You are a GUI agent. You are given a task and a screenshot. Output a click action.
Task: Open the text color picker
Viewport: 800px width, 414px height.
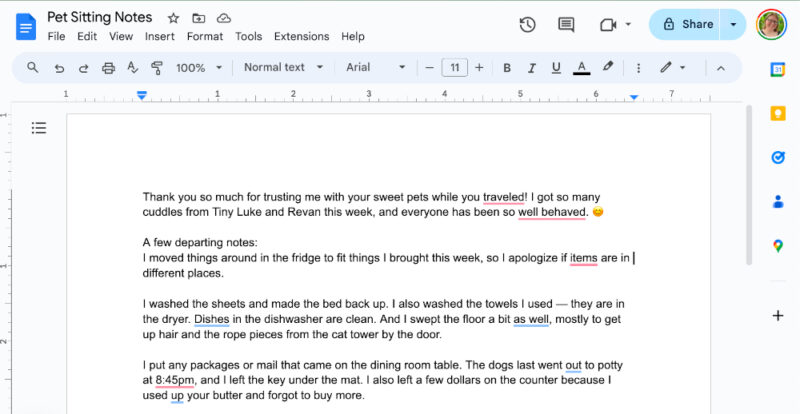[x=581, y=67]
